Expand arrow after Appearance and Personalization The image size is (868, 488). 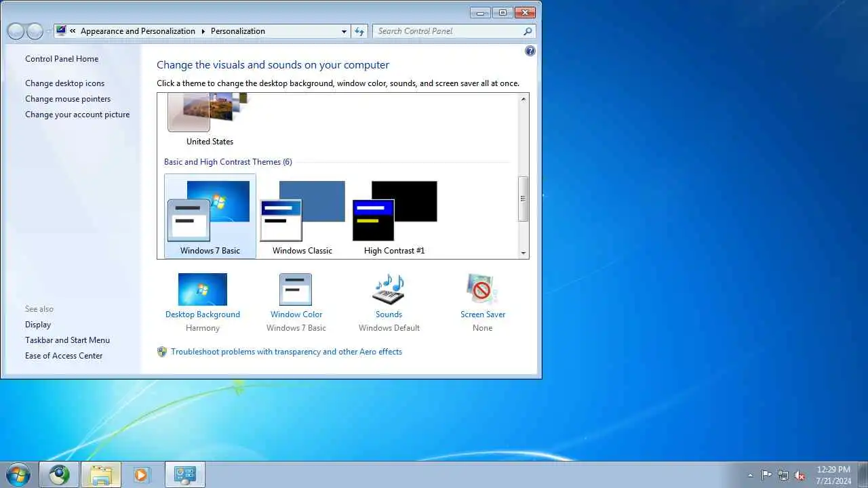point(202,31)
